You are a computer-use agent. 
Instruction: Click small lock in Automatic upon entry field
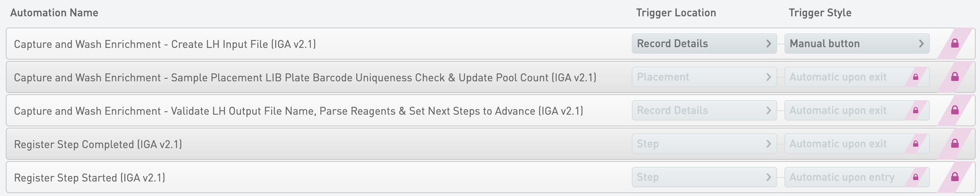pos(915,177)
